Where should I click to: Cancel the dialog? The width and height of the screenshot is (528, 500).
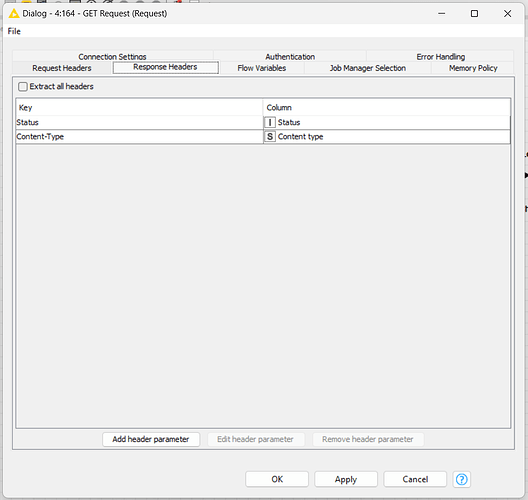click(415, 479)
